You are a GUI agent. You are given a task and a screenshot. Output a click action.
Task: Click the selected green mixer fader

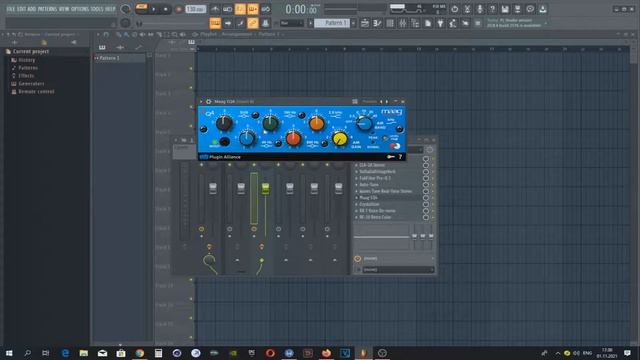pos(265,188)
